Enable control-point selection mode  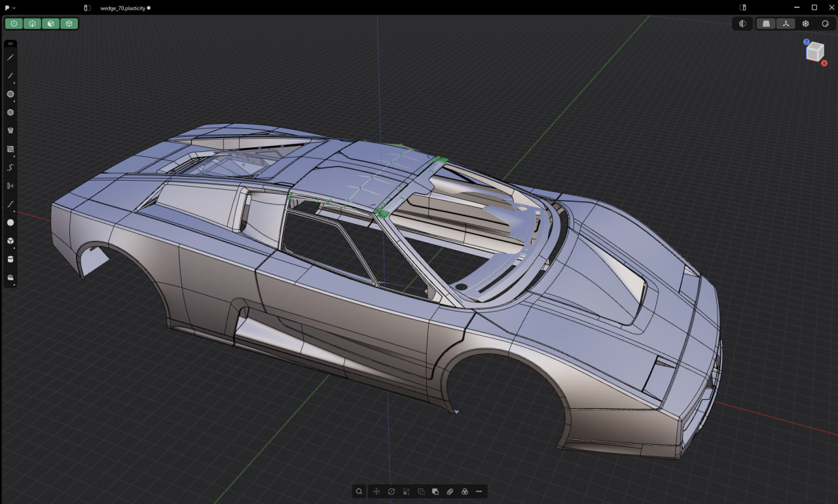14,24
